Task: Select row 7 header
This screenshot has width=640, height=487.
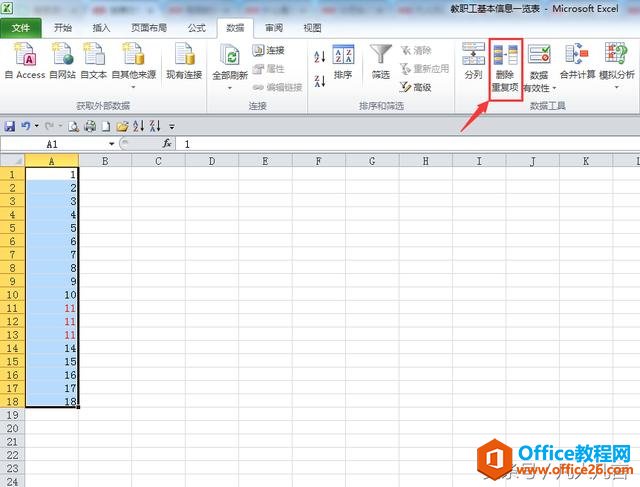Action: tap(12, 255)
